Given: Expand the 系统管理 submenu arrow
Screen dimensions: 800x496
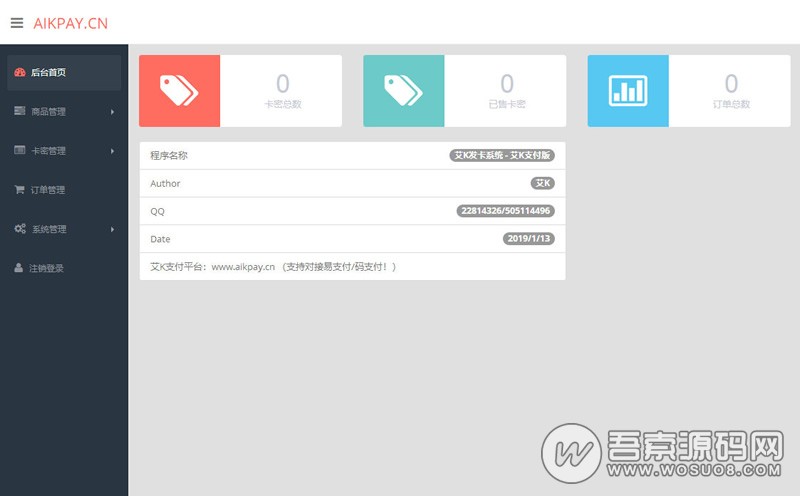Looking at the screenshot, I should tap(112, 229).
